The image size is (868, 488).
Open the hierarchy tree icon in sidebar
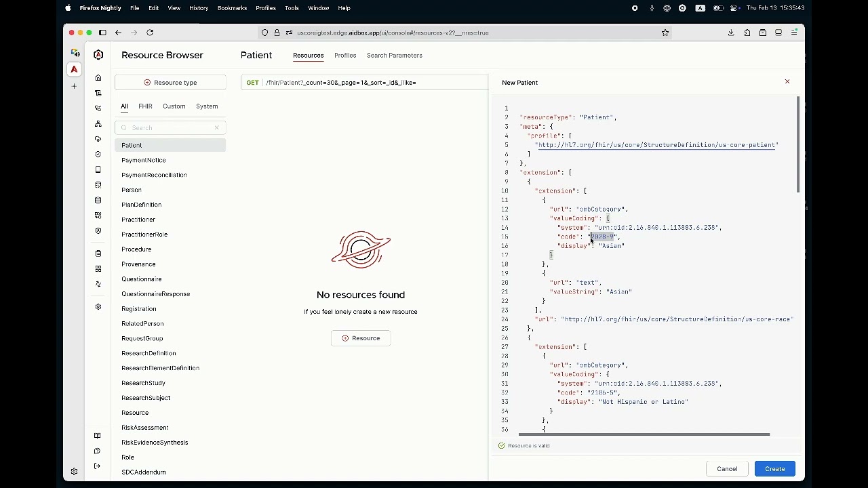[98, 124]
